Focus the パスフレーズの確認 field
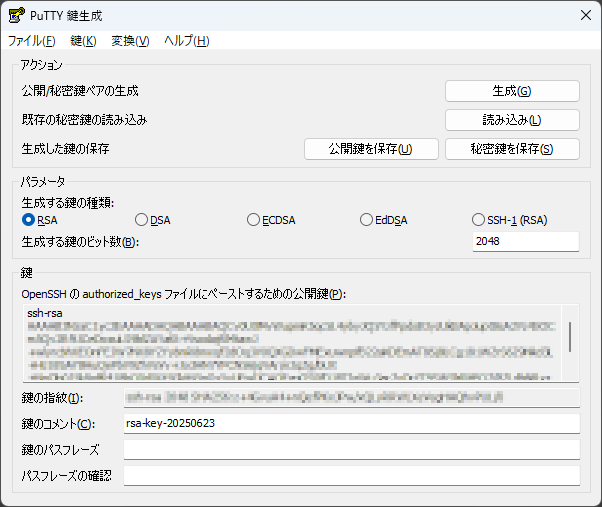This screenshot has width=602, height=507. pyautogui.click(x=352, y=476)
